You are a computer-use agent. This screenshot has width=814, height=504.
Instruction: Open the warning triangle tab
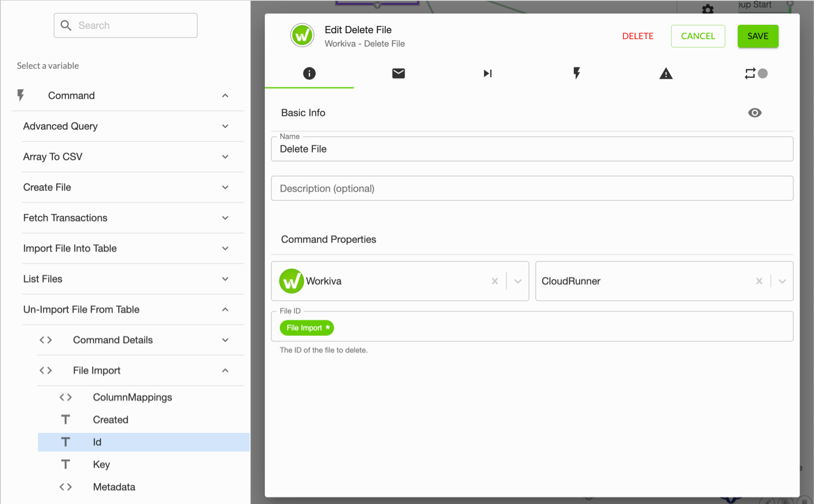click(666, 74)
